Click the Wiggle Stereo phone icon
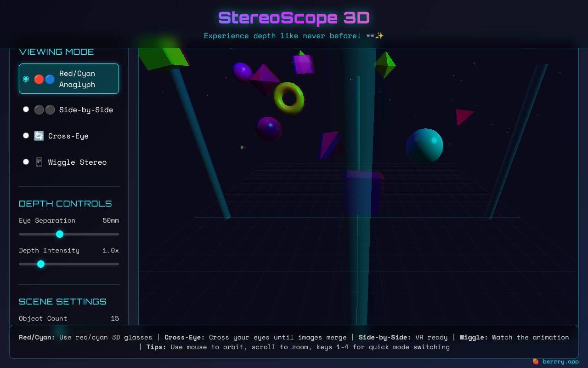588x368 pixels. (x=39, y=162)
